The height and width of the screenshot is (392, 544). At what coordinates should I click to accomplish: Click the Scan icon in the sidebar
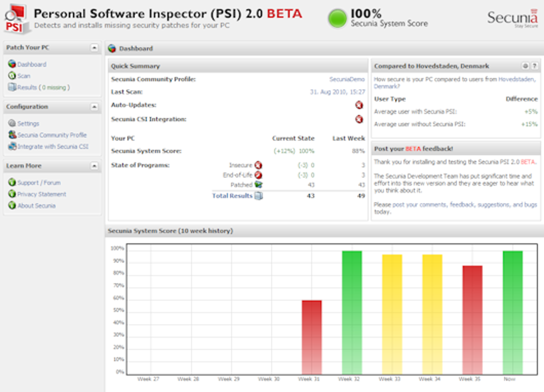12,76
